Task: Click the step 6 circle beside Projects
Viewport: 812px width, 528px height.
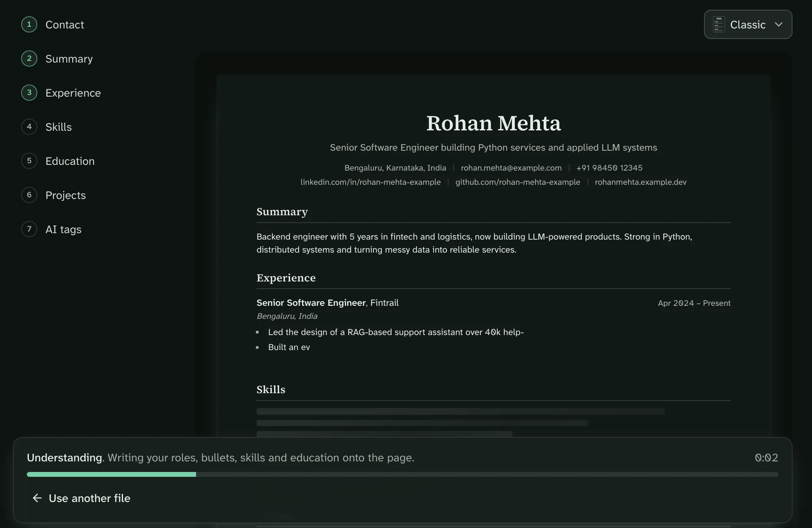Action: click(29, 195)
